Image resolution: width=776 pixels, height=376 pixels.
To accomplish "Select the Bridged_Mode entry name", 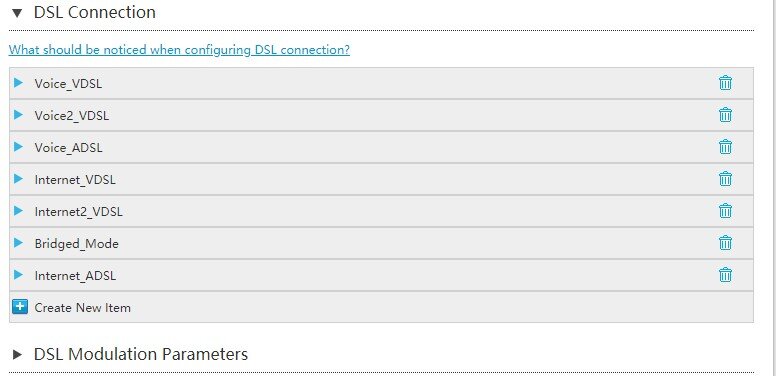I will click(x=77, y=244).
